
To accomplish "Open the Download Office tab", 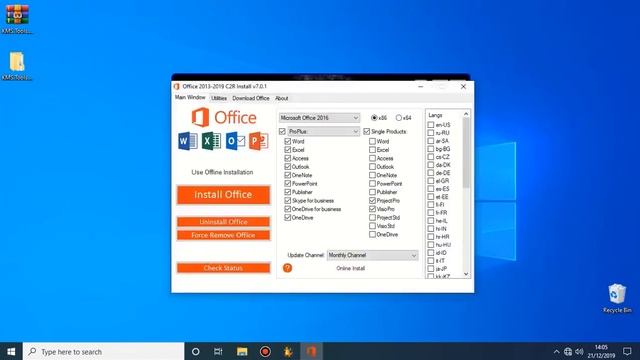I will [x=251, y=98].
